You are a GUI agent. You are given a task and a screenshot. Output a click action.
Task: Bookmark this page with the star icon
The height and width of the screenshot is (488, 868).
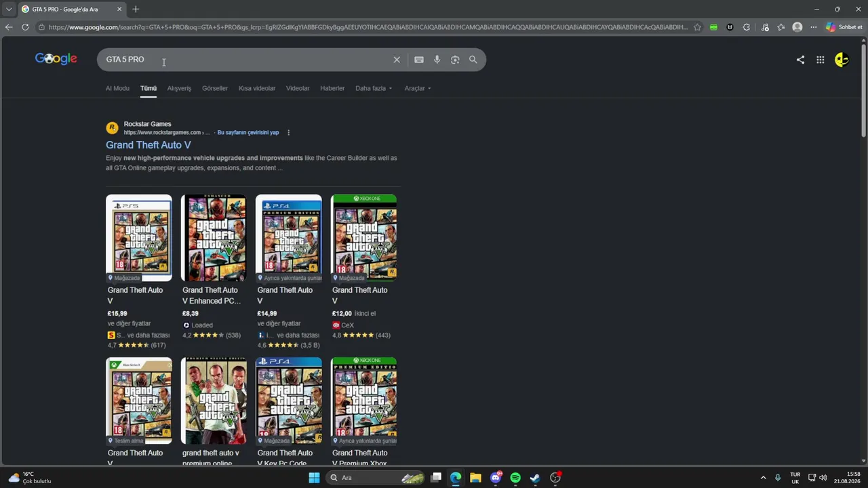point(697,27)
